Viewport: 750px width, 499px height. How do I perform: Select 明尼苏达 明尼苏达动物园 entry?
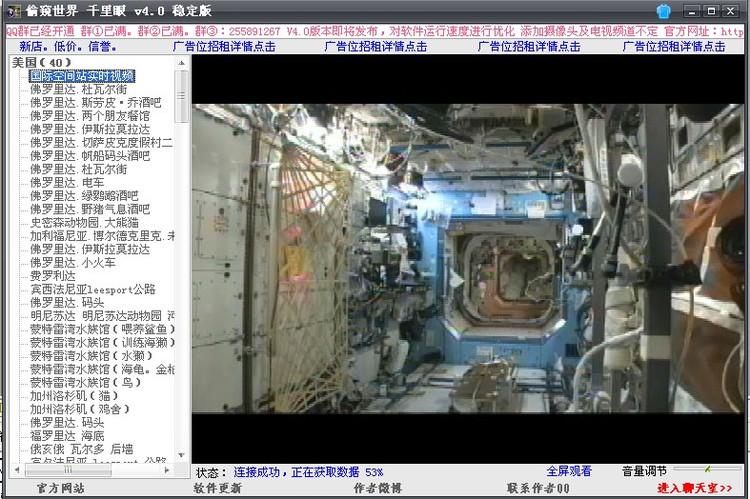pyautogui.click(x=102, y=316)
